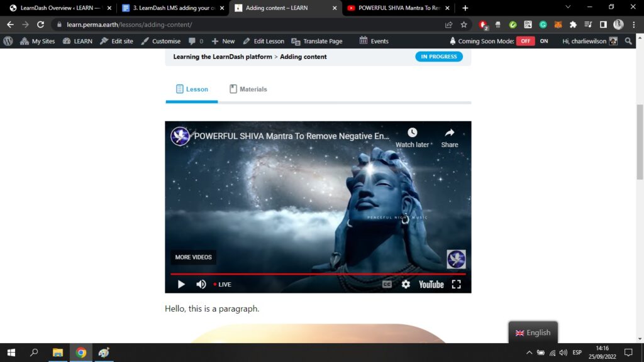Open the My Sites menu

point(38,41)
